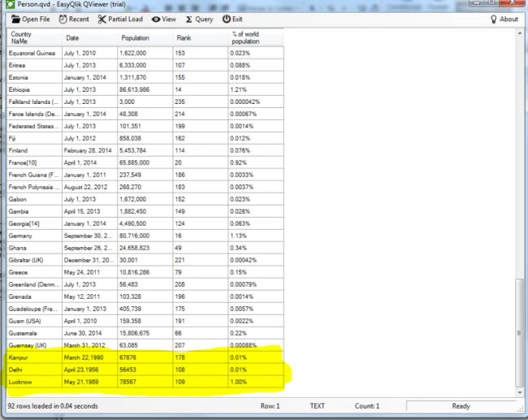528x420 pixels.
Task: Select the Greenland cell
Action: (x=34, y=284)
